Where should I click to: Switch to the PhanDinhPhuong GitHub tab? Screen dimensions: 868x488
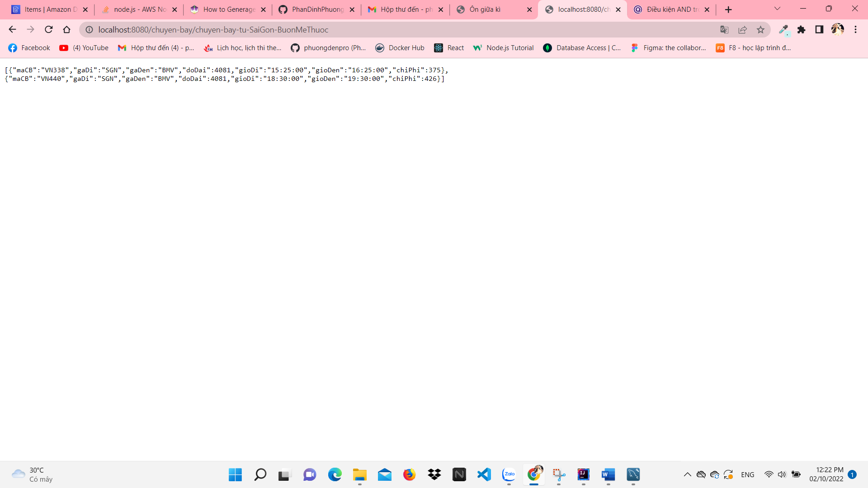[x=317, y=9]
